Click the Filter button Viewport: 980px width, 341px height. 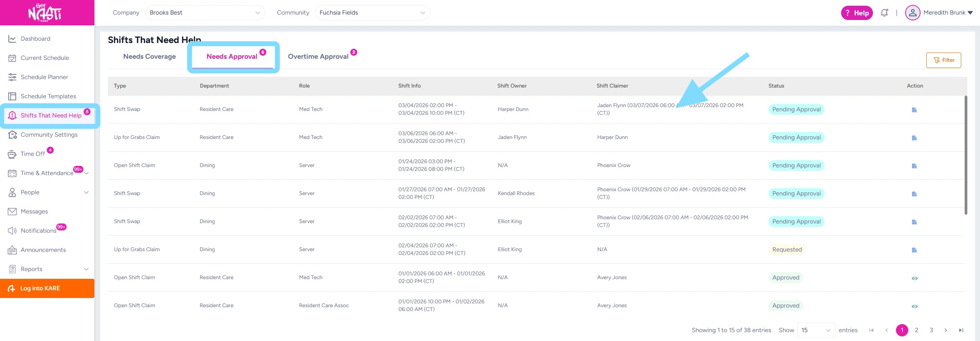(x=943, y=60)
